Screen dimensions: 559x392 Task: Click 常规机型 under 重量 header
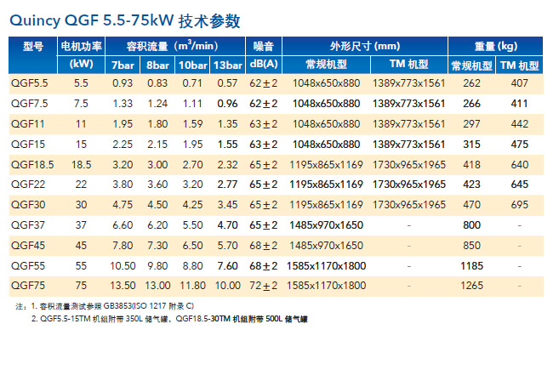pyautogui.click(x=471, y=65)
